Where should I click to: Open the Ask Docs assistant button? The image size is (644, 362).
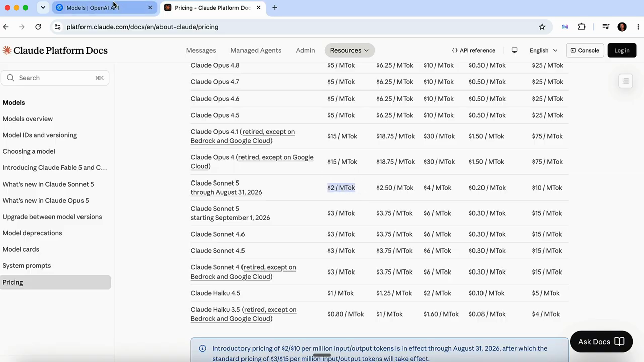(x=601, y=342)
